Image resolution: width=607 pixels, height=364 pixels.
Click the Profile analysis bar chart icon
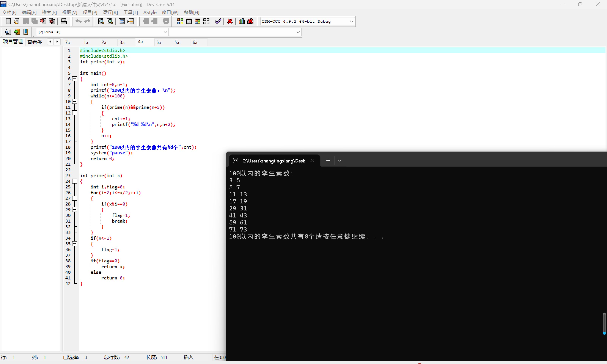[241, 21]
